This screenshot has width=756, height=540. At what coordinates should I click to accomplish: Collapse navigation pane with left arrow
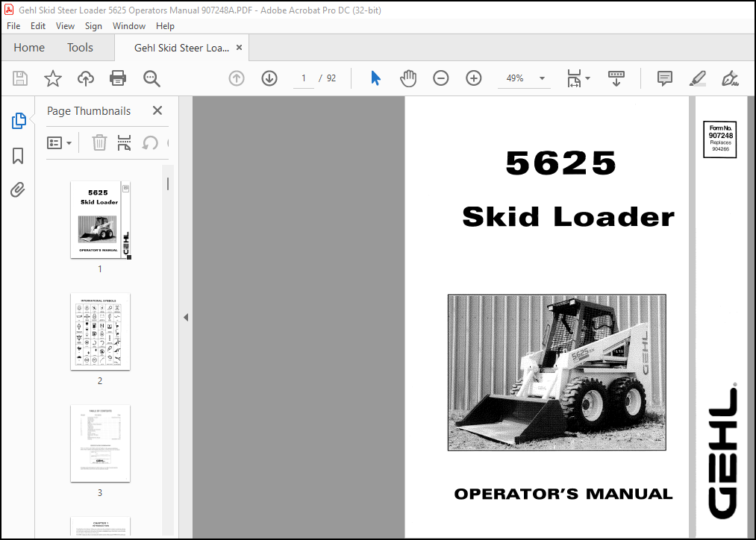point(186,317)
